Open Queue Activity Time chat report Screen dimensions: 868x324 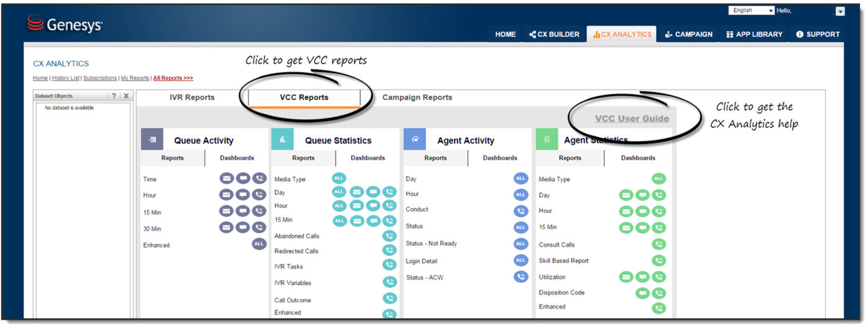click(243, 179)
